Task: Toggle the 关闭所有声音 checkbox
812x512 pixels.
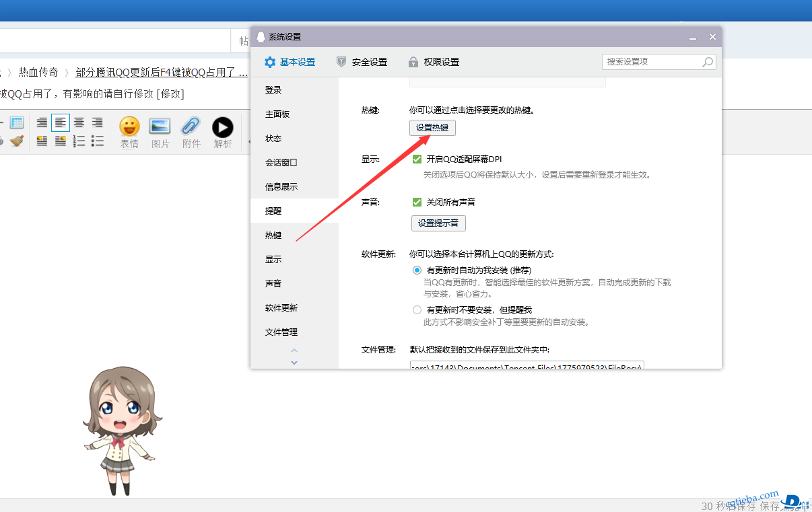Action: click(x=417, y=202)
